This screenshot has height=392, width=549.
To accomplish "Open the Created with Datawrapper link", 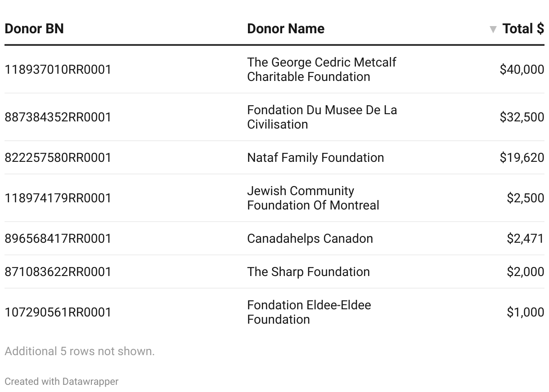I will pos(62,382).
